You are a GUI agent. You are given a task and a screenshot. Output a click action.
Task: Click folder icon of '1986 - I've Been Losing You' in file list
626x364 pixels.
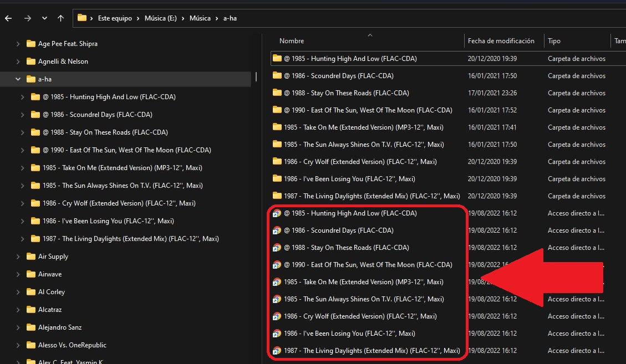[277, 178]
